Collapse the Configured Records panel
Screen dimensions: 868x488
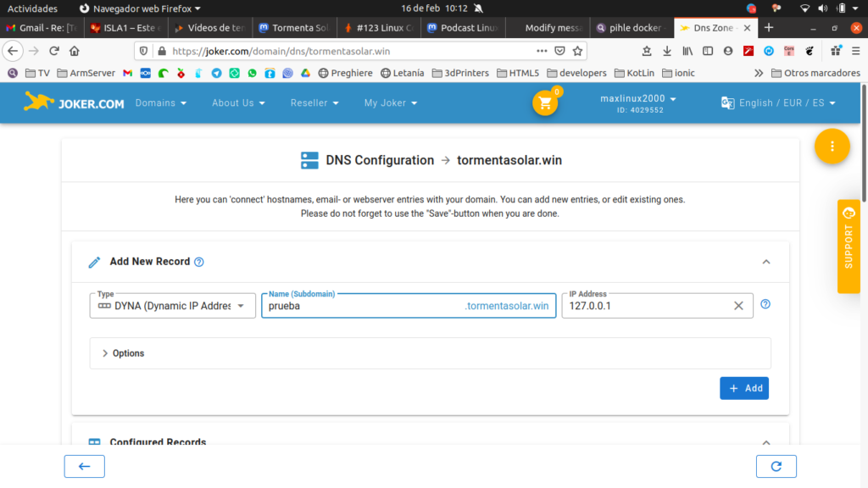click(x=766, y=442)
